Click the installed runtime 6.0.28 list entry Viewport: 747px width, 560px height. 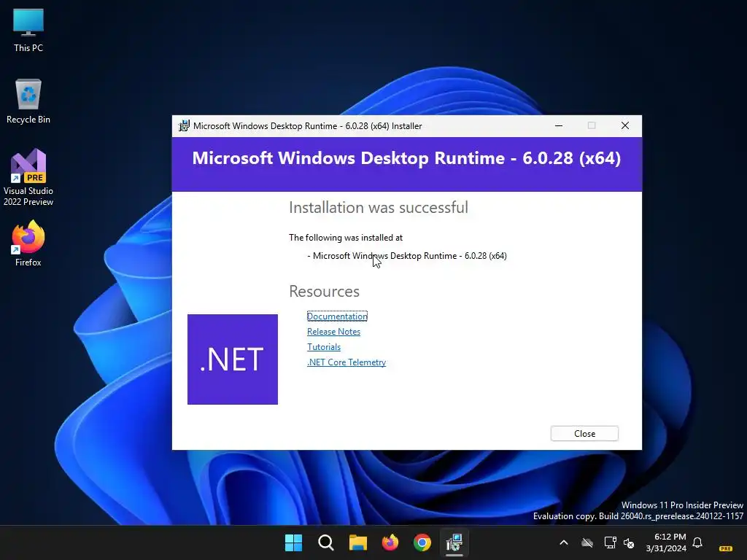click(x=407, y=256)
